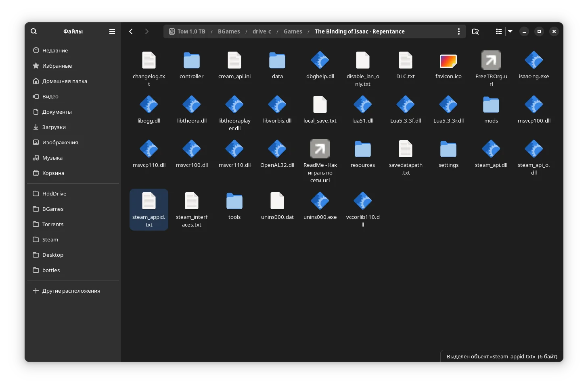Select the favicon.ico file
Image resolution: width=588 pixels, height=389 pixels.
pos(448,61)
